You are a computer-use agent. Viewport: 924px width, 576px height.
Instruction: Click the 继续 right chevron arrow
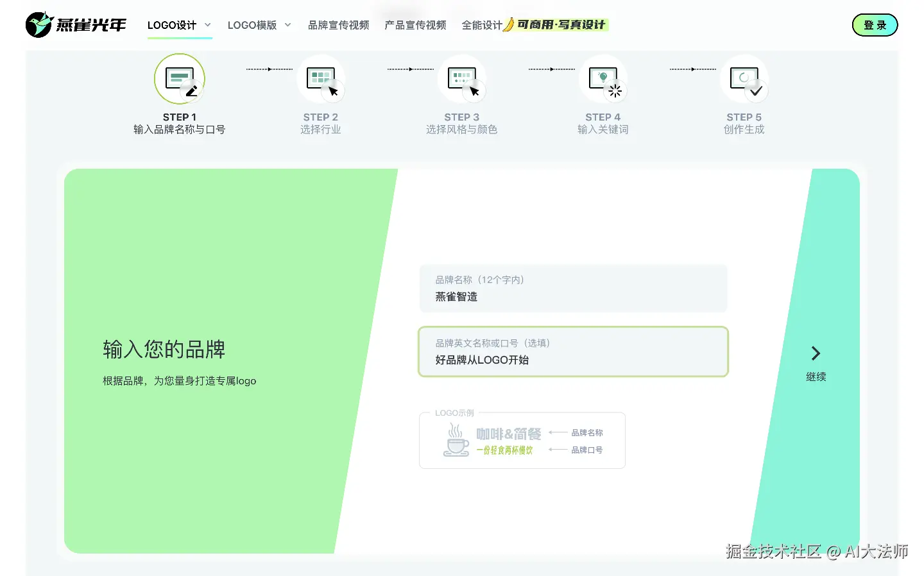pyautogui.click(x=816, y=353)
